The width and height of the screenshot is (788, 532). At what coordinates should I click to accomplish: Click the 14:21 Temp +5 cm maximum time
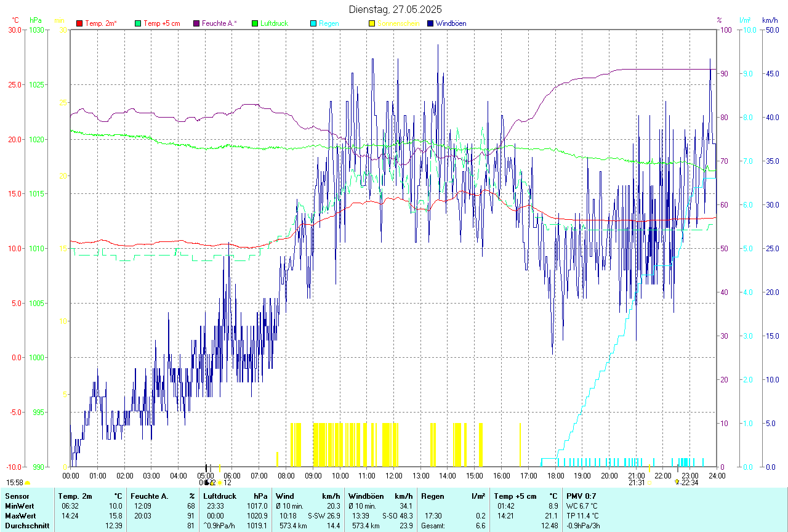(x=507, y=515)
